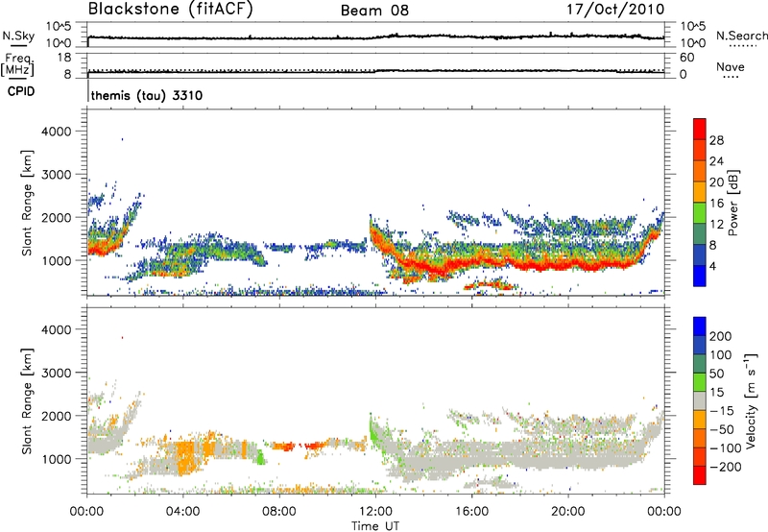Click the 'Beam 08' label

click(374, 11)
